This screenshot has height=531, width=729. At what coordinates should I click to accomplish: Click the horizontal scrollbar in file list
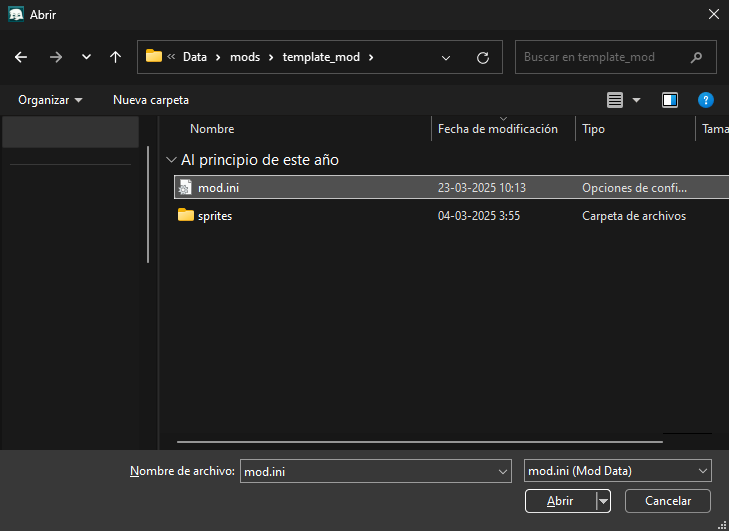(x=420, y=441)
